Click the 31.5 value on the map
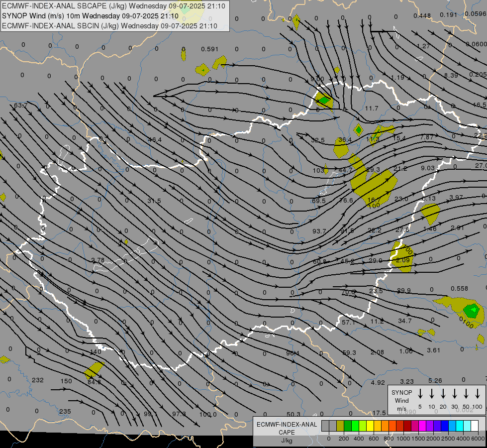Viewport: 487px width, 448px height. (154, 201)
